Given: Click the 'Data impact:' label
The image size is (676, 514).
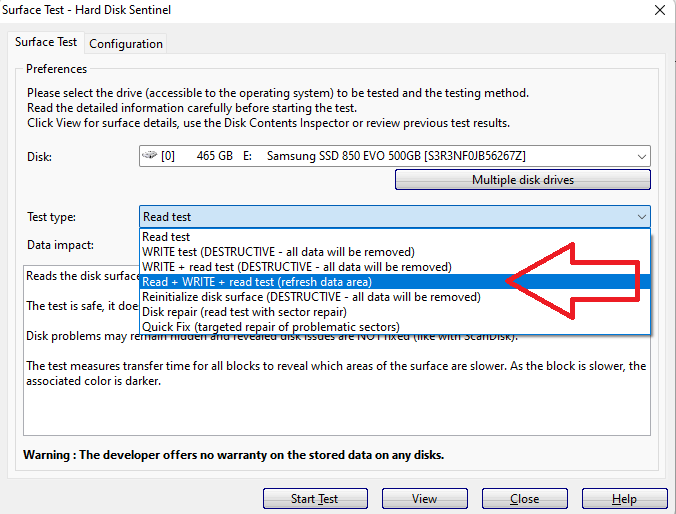Looking at the screenshot, I should coord(60,245).
